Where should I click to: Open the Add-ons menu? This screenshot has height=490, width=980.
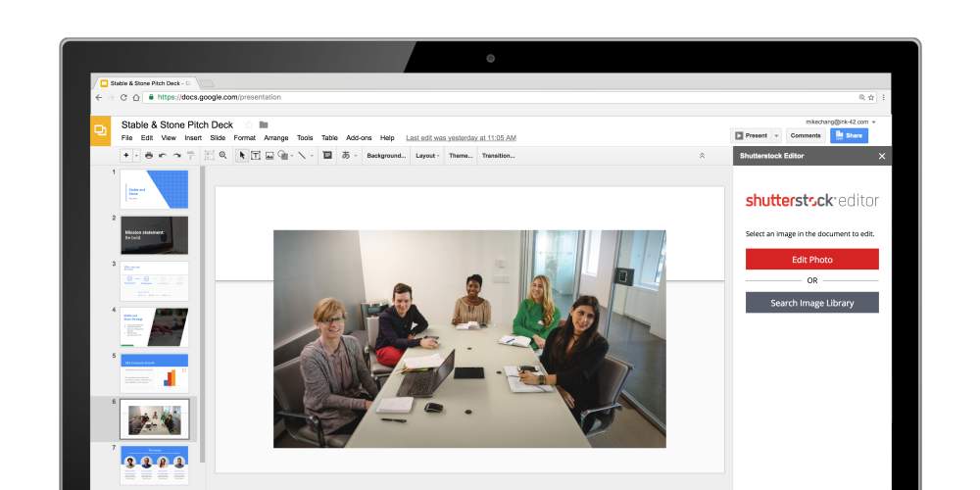tap(359, 138)
